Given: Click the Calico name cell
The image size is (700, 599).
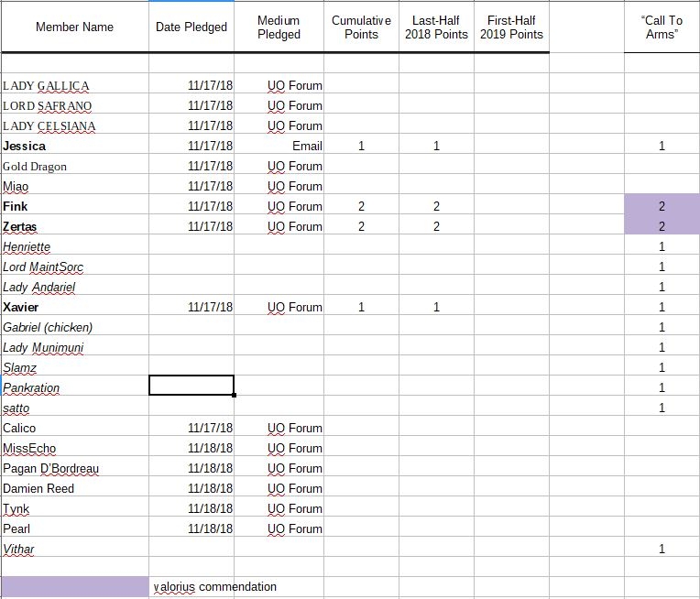Looking at the screenshot, I should point(74,426).
